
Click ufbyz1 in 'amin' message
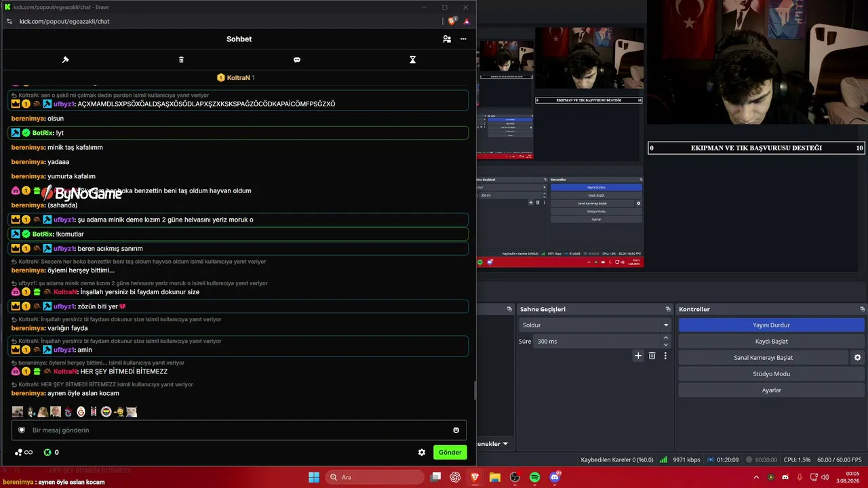(64, 350)
